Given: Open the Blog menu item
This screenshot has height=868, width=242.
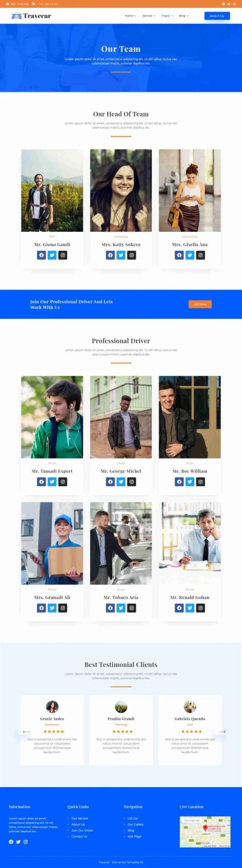Looking at the screenshot, I should coord(183,16).
